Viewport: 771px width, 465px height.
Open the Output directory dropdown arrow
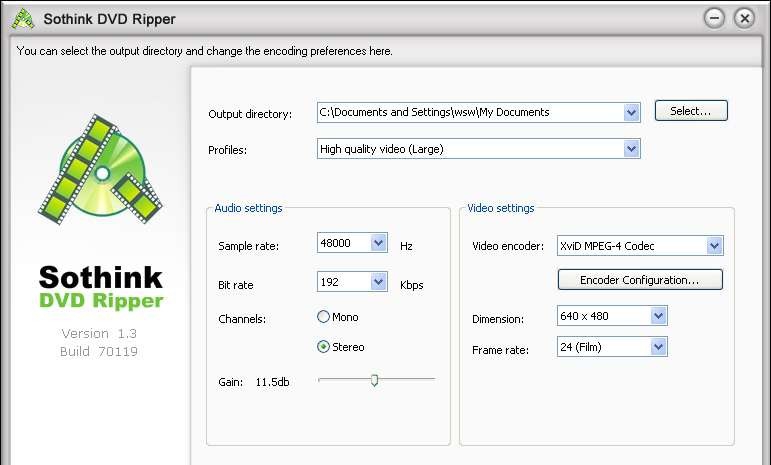coord(631,113)
